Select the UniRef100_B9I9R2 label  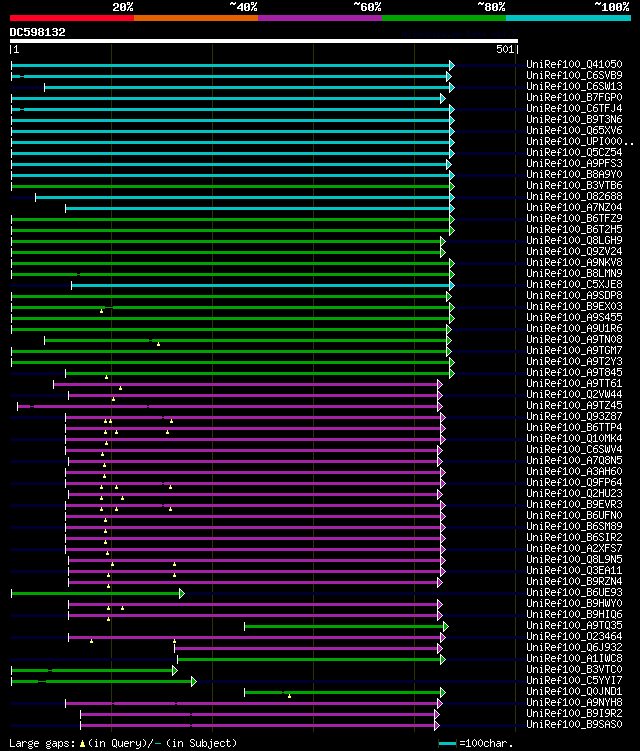click(x=574, y=714)
